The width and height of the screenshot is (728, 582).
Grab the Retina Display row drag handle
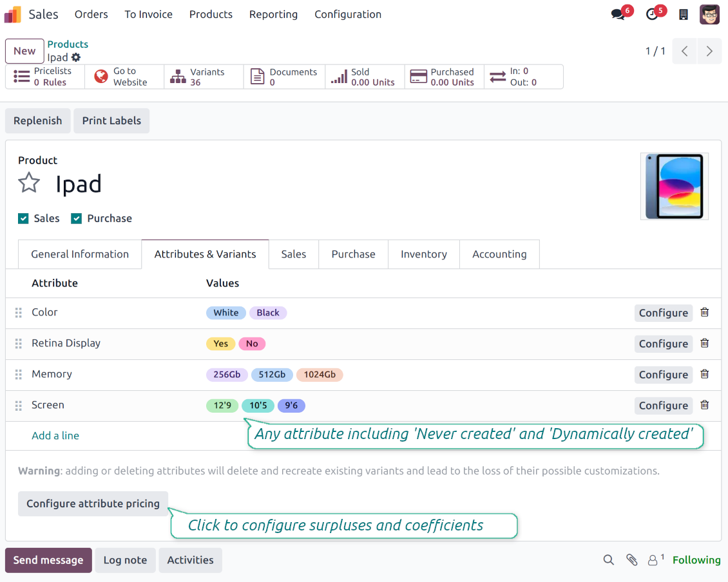click(19, 343)
